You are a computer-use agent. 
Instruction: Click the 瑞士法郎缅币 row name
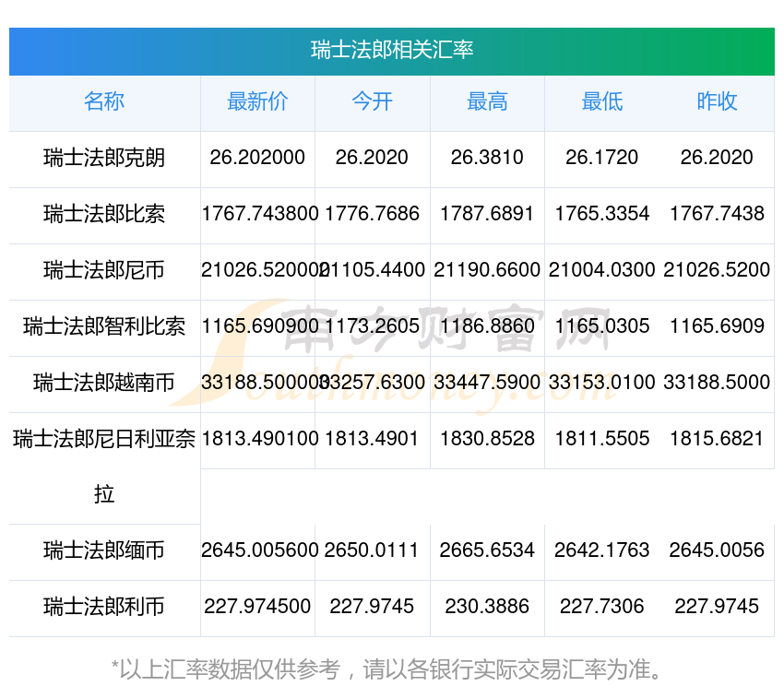(104, 550)
